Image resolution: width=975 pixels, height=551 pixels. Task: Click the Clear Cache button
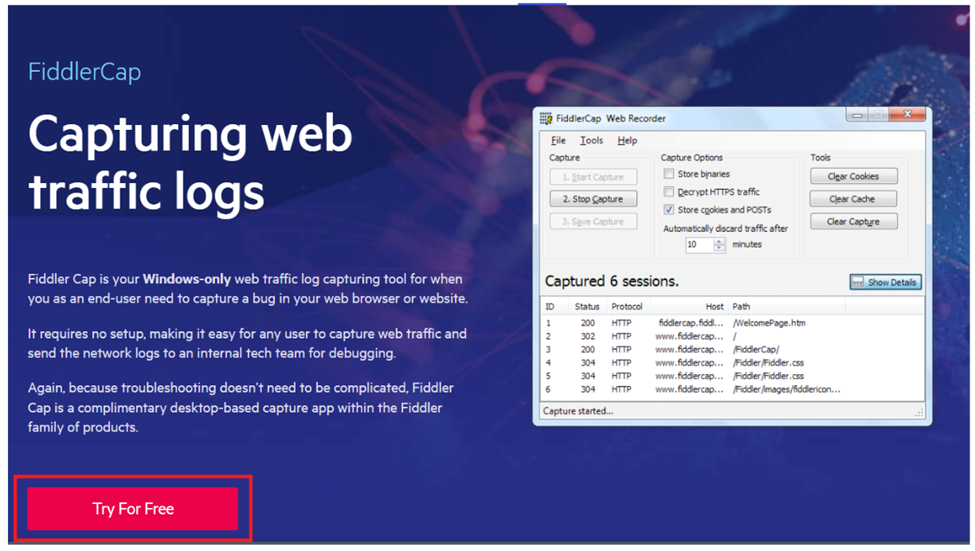tap(853, 199)
